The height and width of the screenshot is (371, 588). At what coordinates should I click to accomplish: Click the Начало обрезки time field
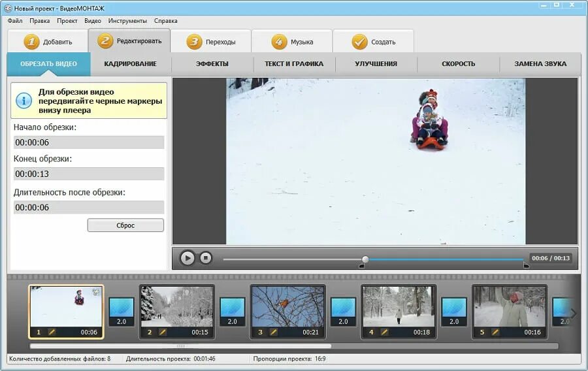click(89, 142)
